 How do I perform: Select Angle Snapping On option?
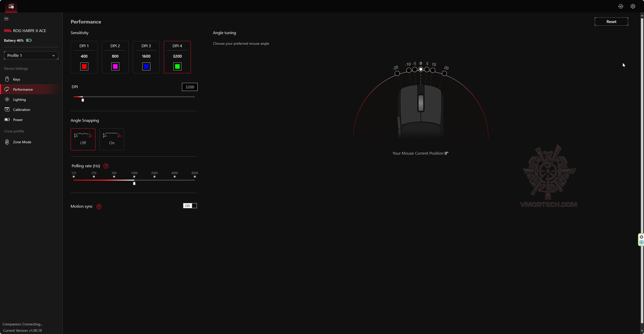click(x=112, y=139)
